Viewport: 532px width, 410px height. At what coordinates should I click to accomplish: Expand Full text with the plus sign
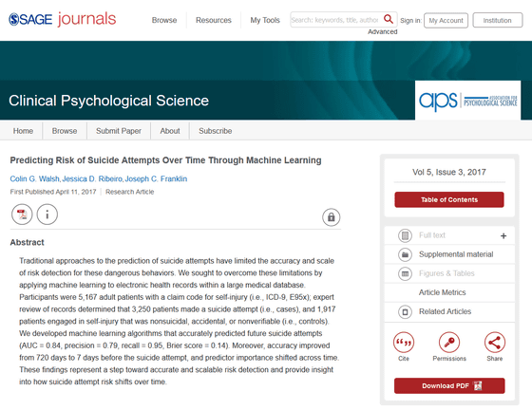pyautogui.click(x=503, y=235)
